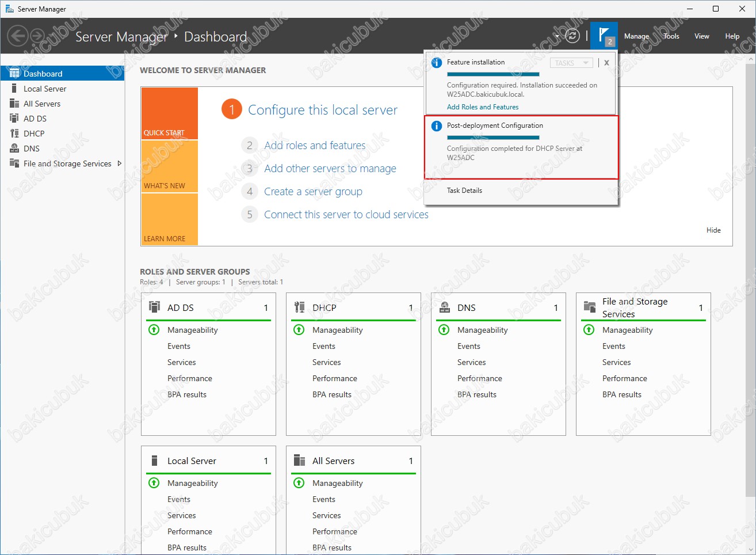The height and width of the screenshot is (555, 756).
Task: Click the DHCP tile title
Action: (324, 307)
